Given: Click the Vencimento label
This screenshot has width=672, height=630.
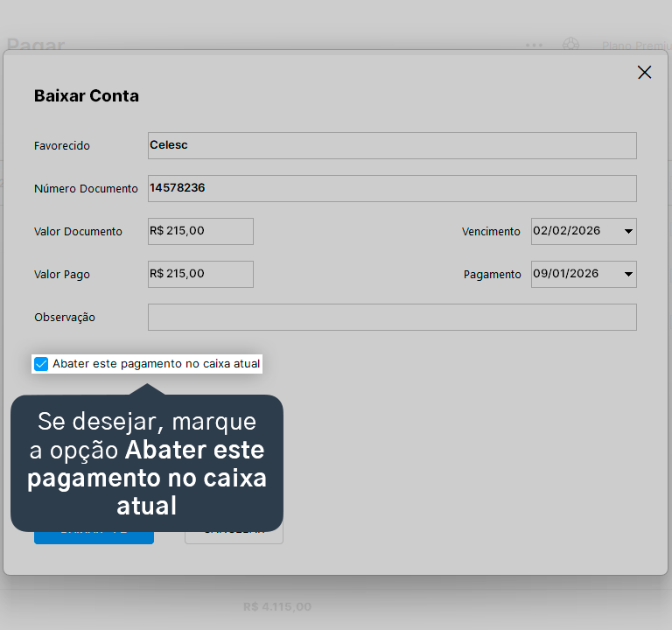Looking at the screenshot, I should click(491, 231).
